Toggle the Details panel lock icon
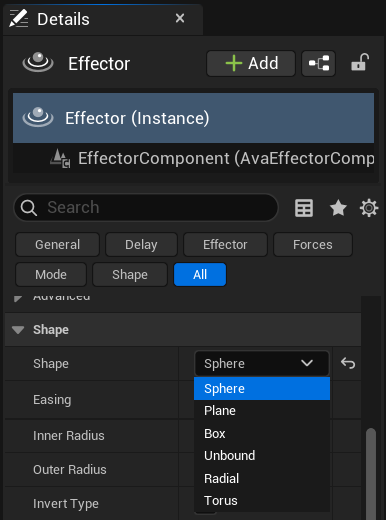The image size is (386, 520). 360,63
